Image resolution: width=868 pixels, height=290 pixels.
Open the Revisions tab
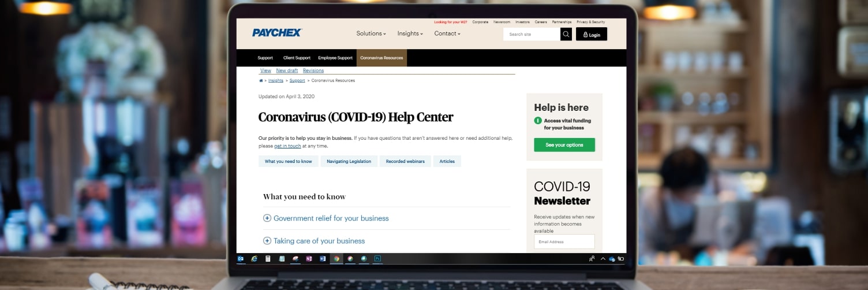click(x=313, y=70)
